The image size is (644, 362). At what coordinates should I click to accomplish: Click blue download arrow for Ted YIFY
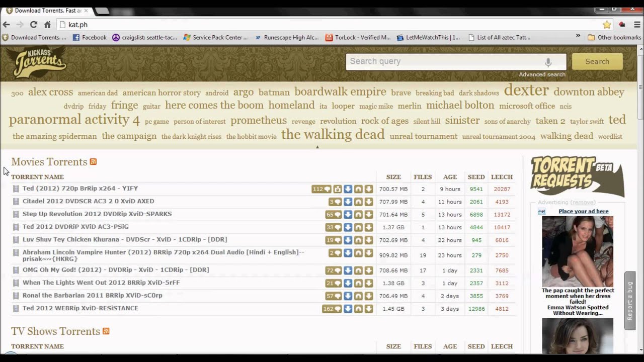point(348,189)
